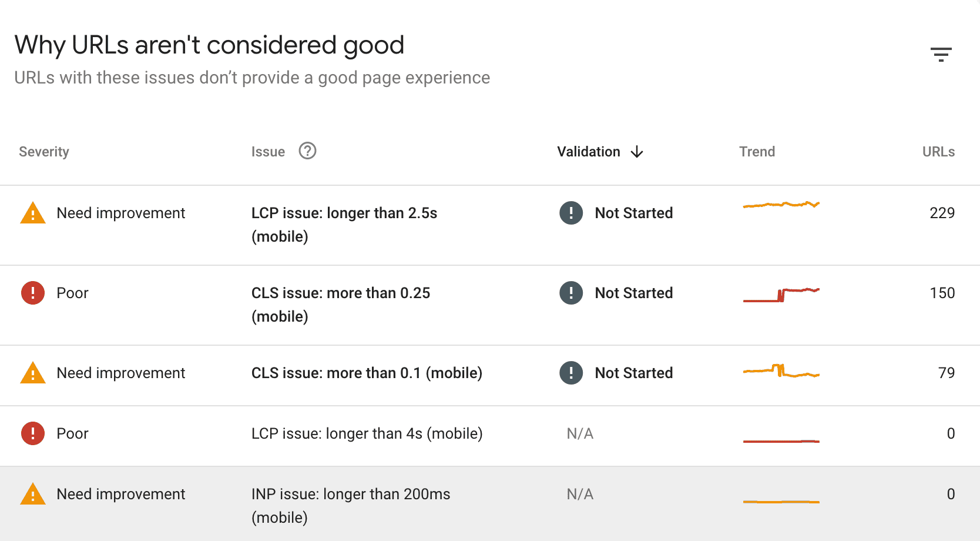The image size is (980, 541).
Task: Click Not Started icon for LCP 2.5s issue
Action: (571, 213)
